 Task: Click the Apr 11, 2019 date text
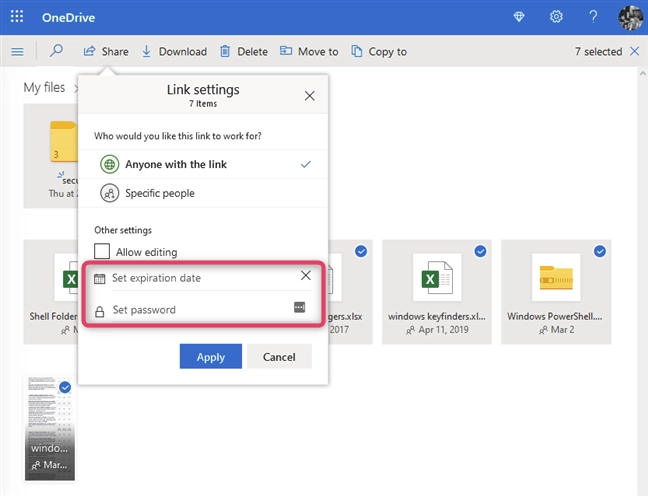pos(443,330)
